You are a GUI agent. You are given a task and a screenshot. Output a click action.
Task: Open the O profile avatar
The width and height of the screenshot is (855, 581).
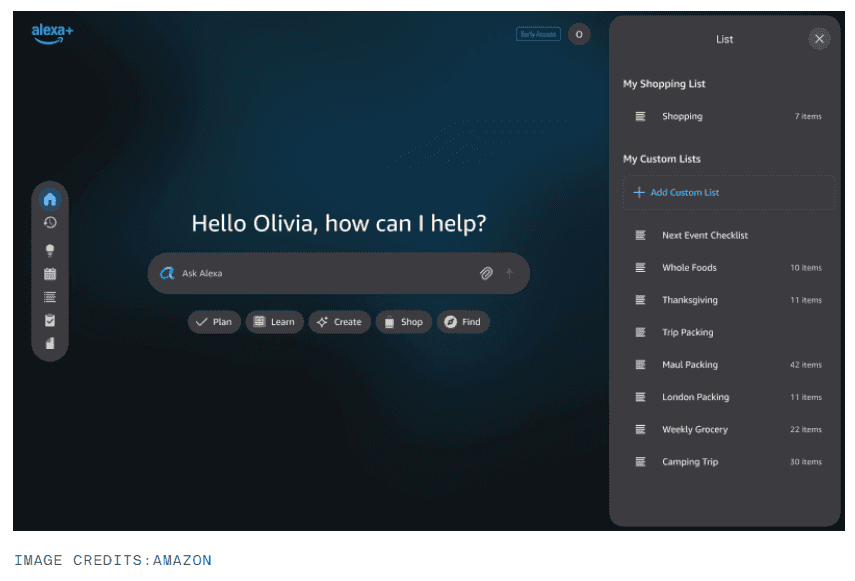[x=579, y=34]
